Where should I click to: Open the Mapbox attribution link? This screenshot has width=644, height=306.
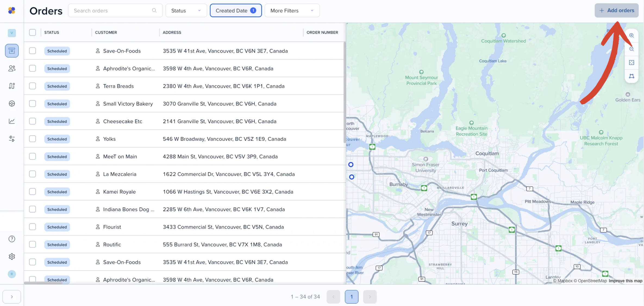563,281
